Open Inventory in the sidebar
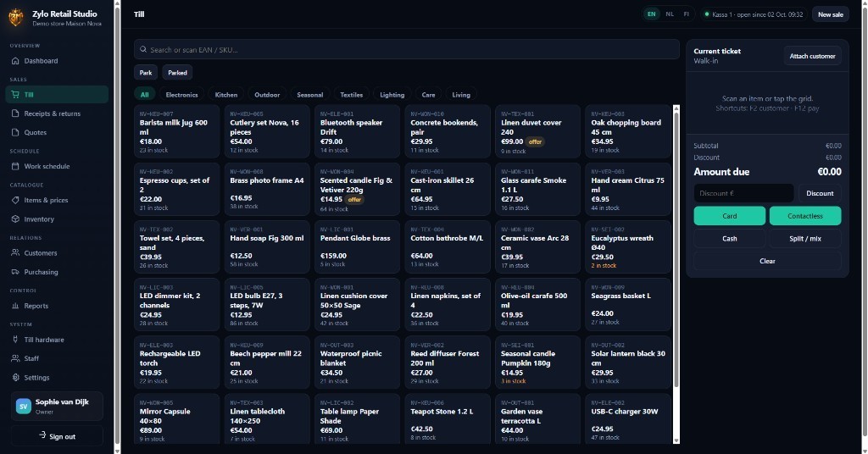The image size is (868, 454). [57, 219]
